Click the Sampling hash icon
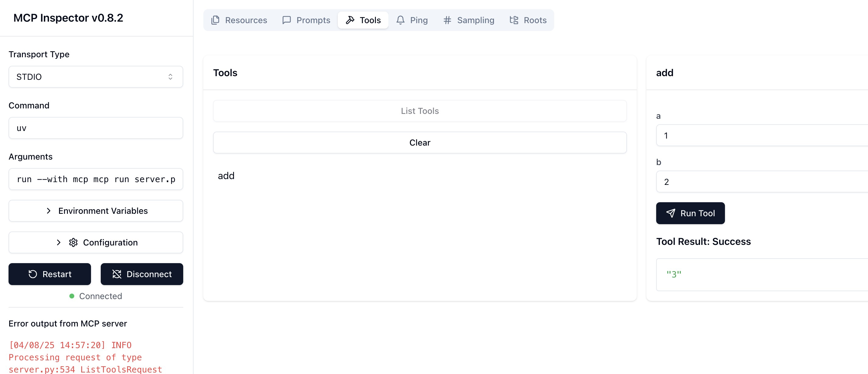Viewport: 868px width, 374px height. click(447, 20)
